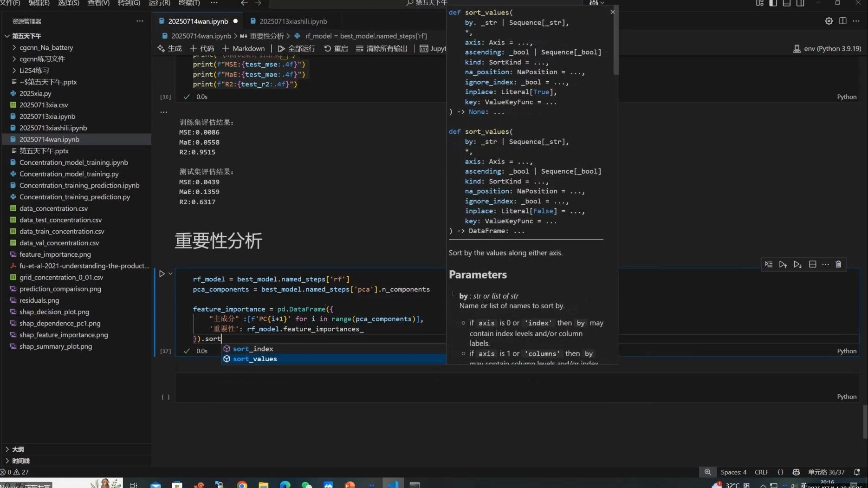Screen dimensions: 868x488
Task: Toggle primary sidebar visibility
Action: click(x=773, y=3)
